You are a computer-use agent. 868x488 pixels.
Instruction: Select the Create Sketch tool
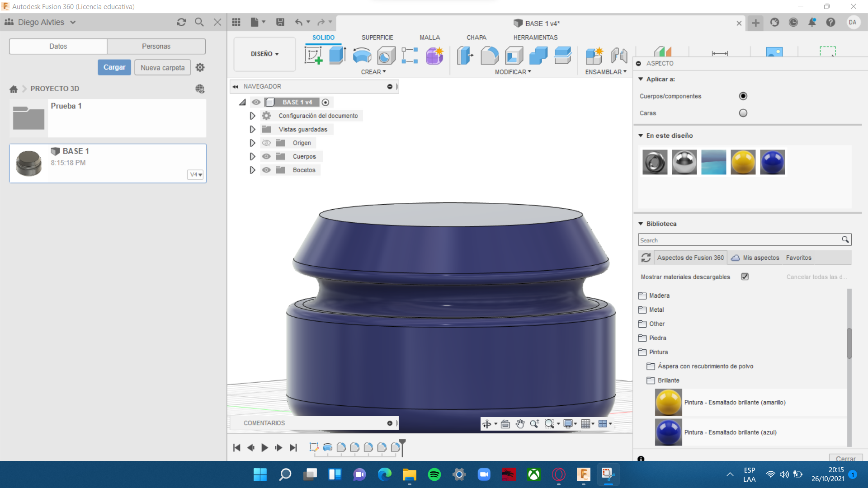[x=313, y=56]
